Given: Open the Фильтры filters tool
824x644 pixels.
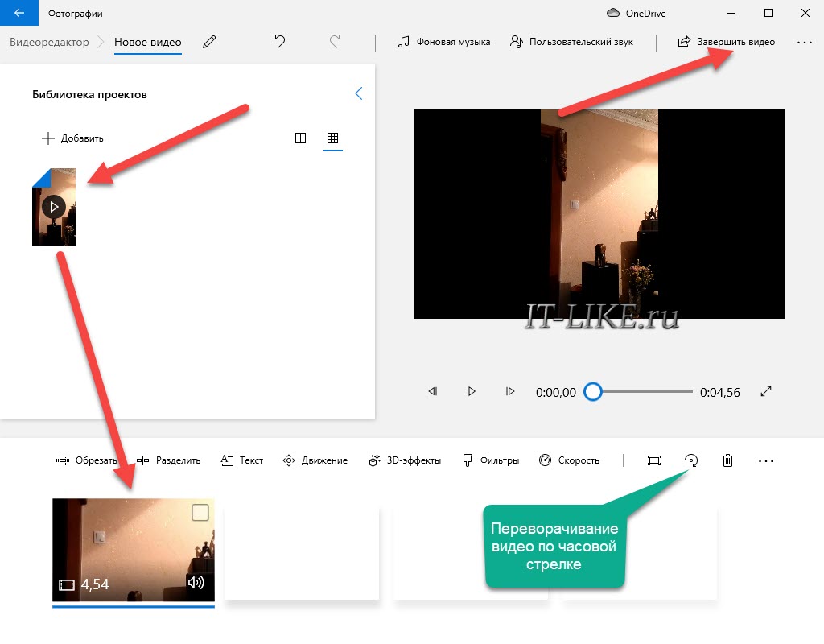Looking at the screenshot, I should pos(491,460).
